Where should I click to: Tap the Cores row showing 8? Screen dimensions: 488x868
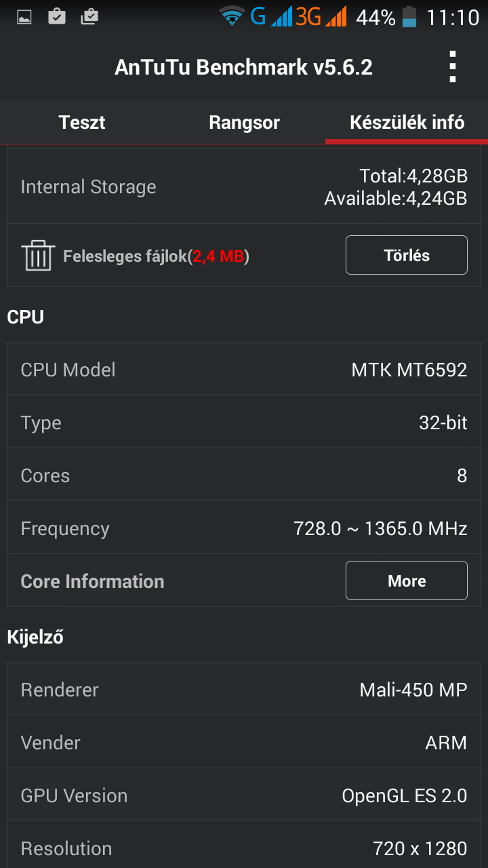pos(244,475)
